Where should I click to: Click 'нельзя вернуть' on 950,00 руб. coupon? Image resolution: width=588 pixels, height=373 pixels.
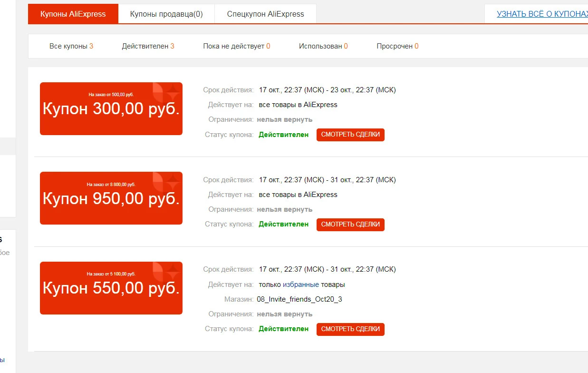285,209
